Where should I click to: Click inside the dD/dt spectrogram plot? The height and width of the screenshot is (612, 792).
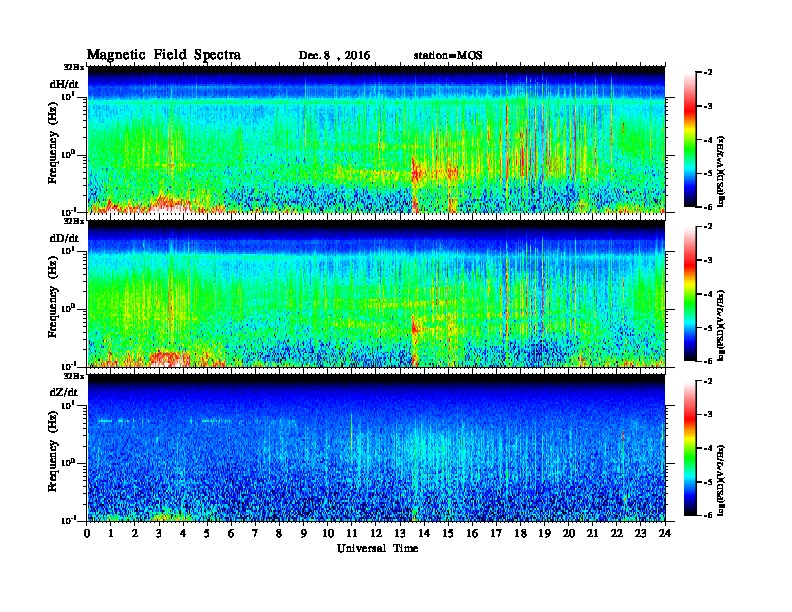pos(376,293)
